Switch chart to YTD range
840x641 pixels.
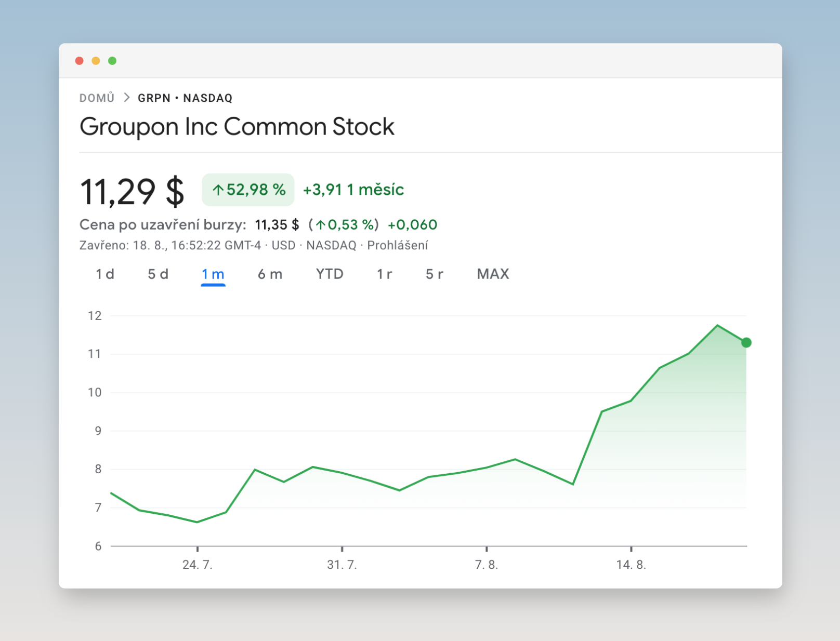click(x=330, y=274)
